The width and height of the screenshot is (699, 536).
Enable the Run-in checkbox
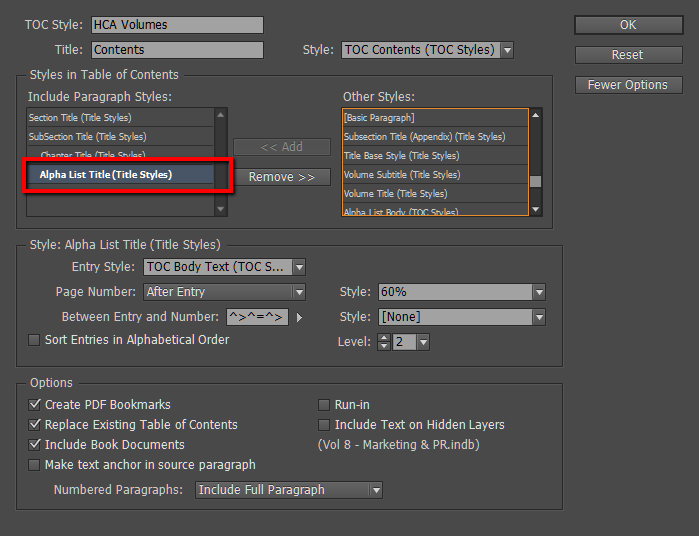(324, 405)
